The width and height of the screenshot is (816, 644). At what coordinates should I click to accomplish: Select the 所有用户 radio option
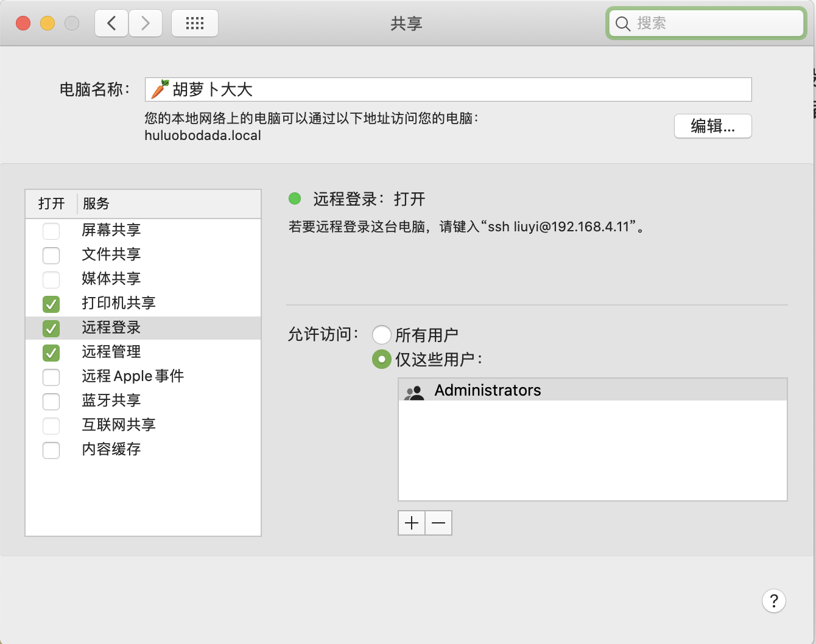(382, 334)
